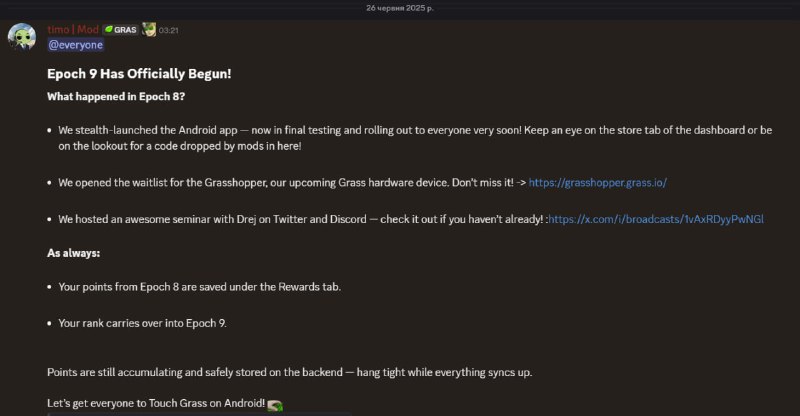Screen dimensions: 800x416
Task: Click the As always subheading
Action: [x=73, y=253]
